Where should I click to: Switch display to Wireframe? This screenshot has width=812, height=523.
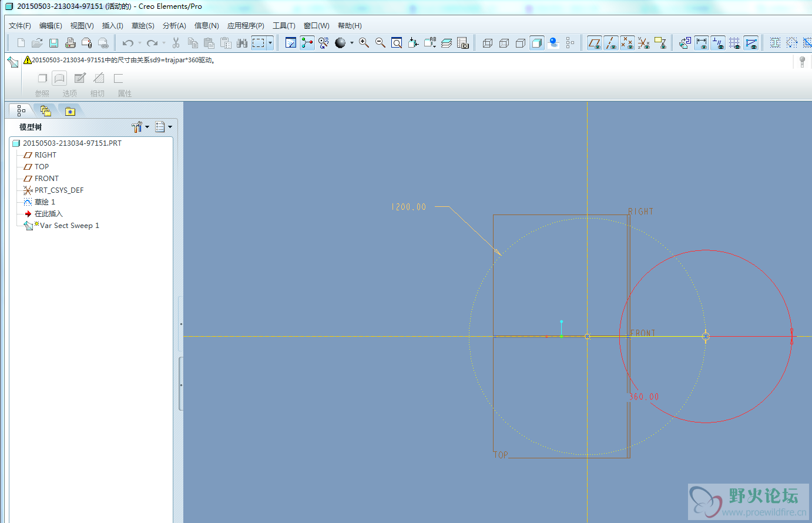point(487,43)
